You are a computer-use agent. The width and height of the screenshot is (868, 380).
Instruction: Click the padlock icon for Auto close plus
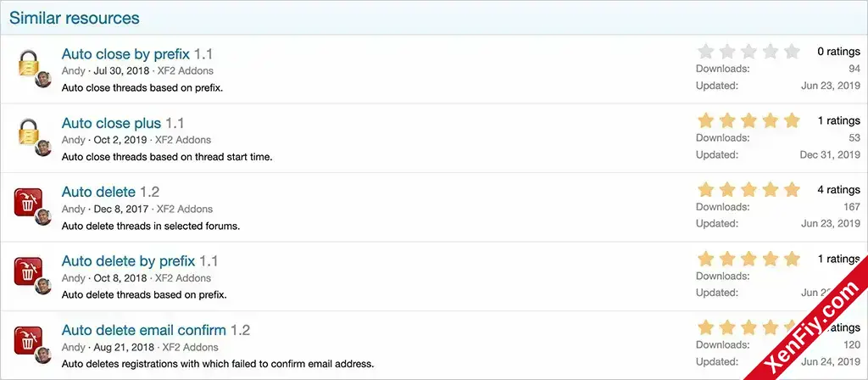tap(29, 132)
